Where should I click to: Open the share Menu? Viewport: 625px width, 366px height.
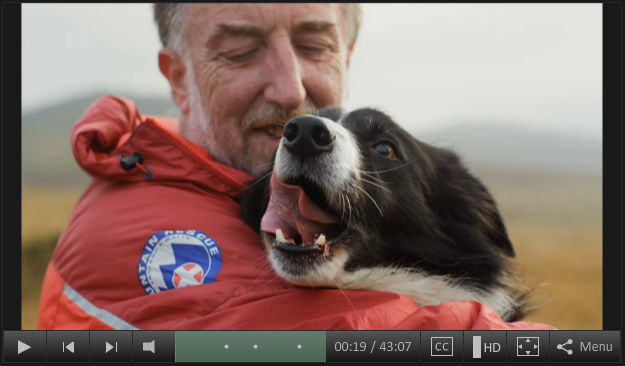[585, 347]
